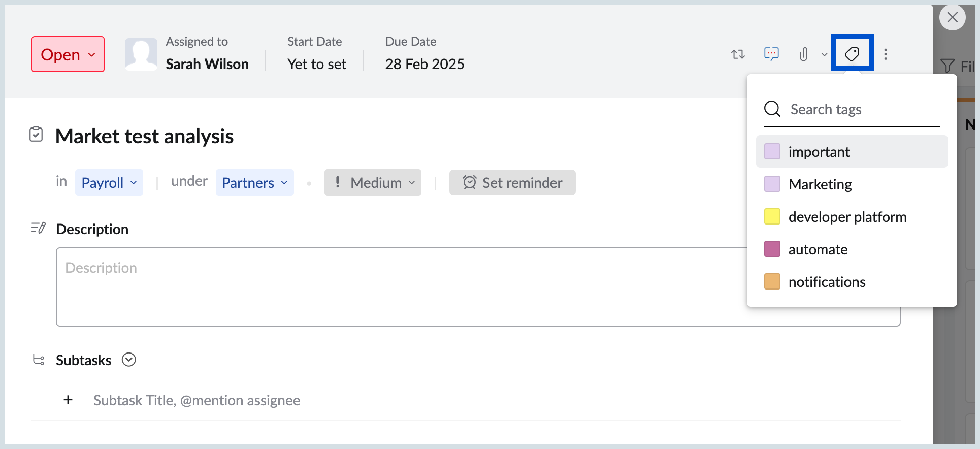Click the swap arrows icon in header
980x449 pixels.
[738, 54]
